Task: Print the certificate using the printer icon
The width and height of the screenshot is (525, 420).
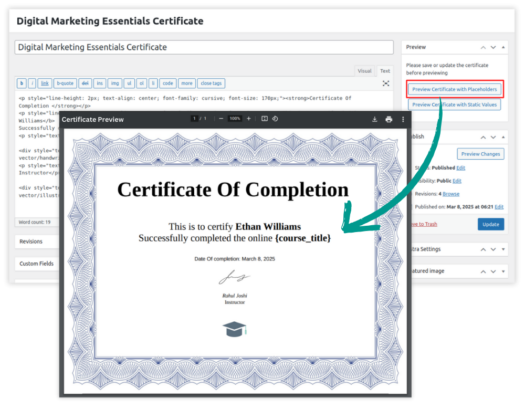Action: (388, 119)
